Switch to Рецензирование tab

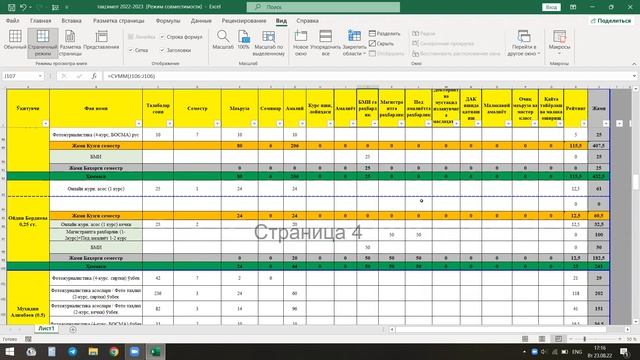[244, 20]
